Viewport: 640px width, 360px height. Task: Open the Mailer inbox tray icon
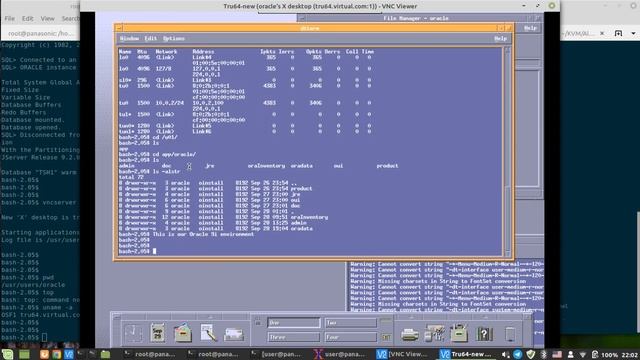pos(234,335)
